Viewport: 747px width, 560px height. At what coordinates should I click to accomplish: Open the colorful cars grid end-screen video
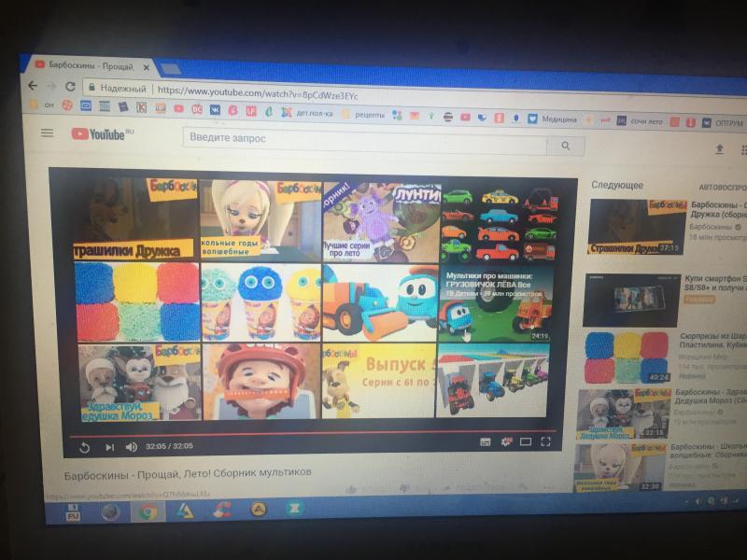click(x=499, y=224)
